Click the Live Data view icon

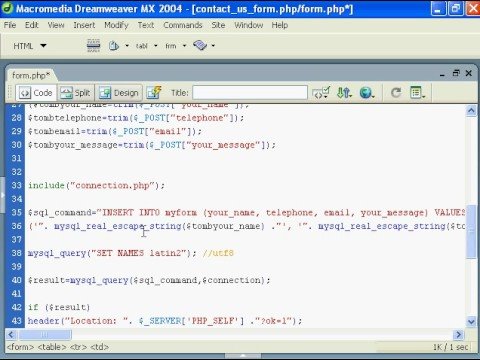[154, 92]
